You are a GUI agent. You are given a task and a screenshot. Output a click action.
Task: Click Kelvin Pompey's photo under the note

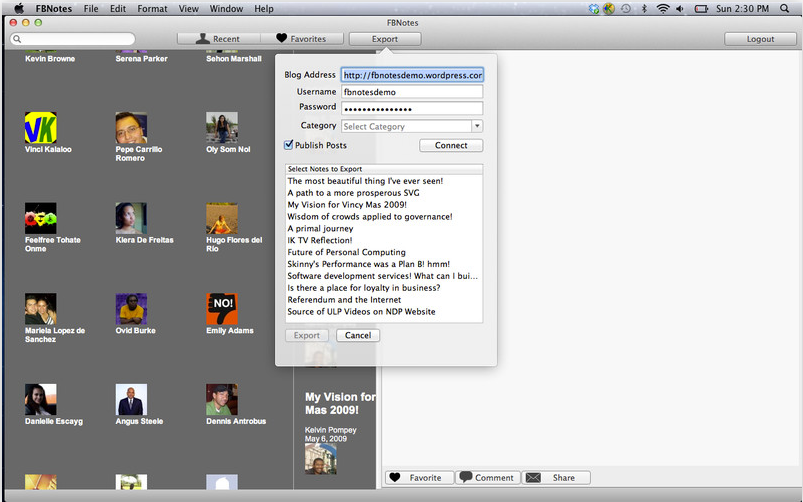(321, 459)
